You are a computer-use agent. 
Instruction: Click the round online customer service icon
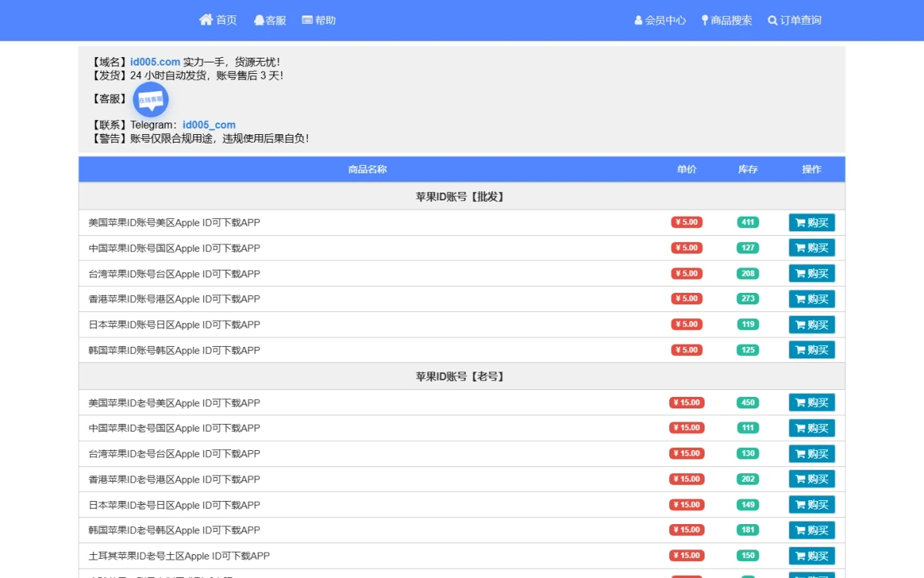tap(151, 99)
